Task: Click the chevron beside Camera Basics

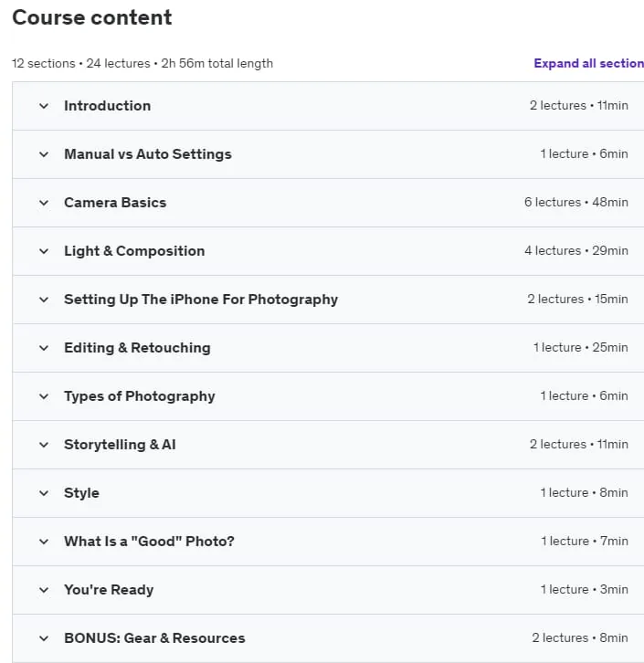Action: [44, 203]
